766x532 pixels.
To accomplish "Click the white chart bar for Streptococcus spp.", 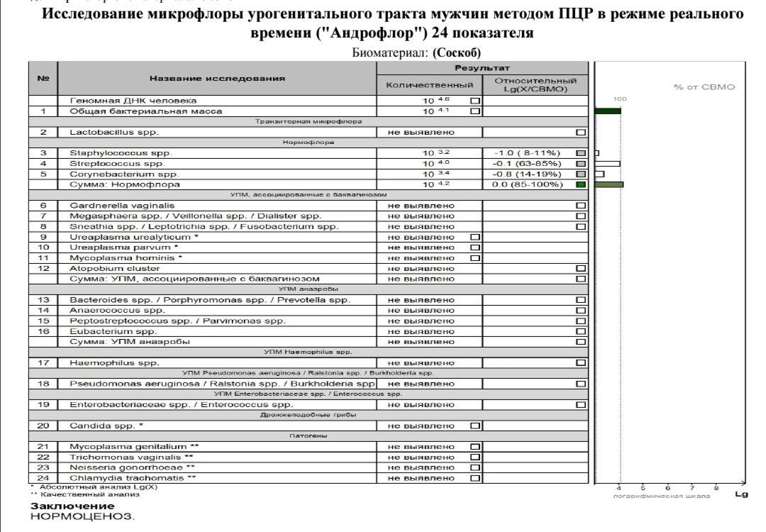I will [608, 164].
